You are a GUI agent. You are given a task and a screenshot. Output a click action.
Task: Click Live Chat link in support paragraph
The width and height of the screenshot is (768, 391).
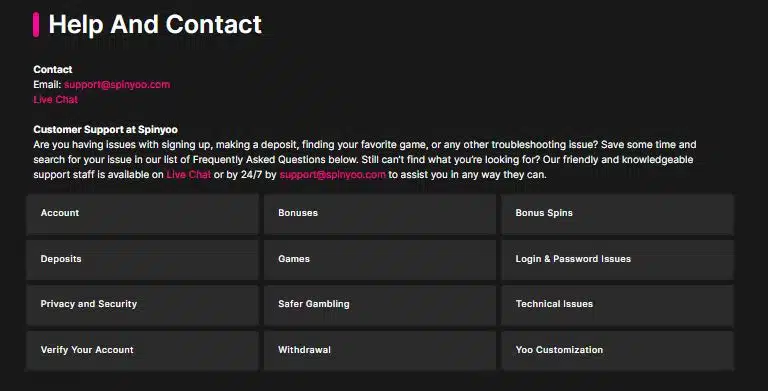(189, 174)
